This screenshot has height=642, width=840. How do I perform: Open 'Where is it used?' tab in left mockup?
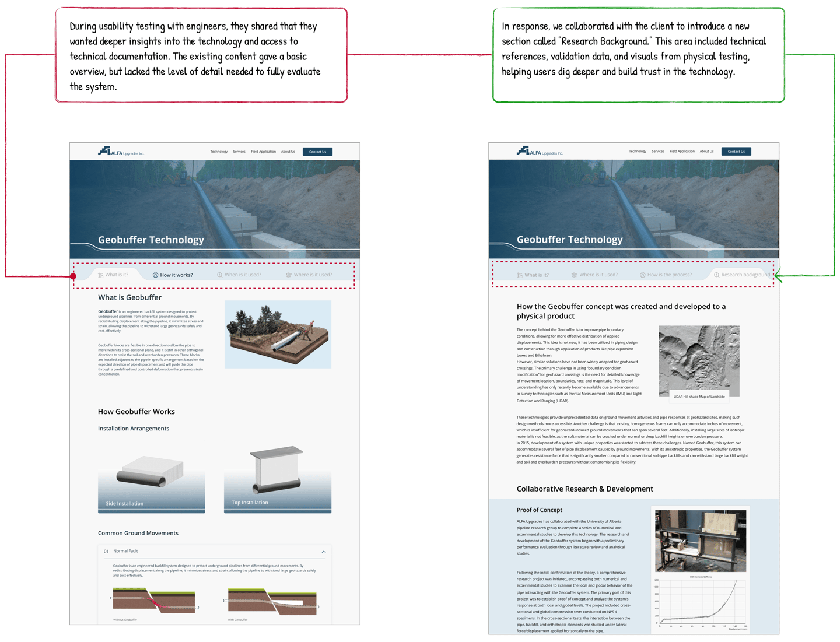click(309, 275)
